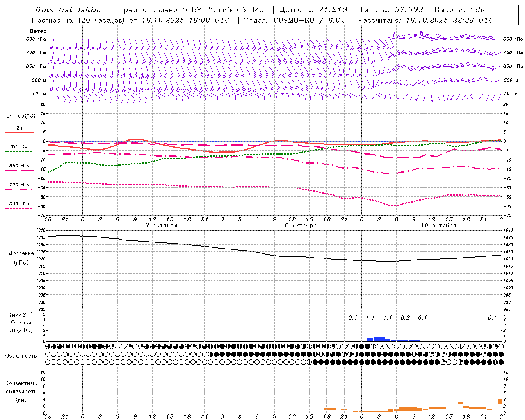
Task: Click the Ветер section label
Action: pyautogui.click(x=38, y=31)
